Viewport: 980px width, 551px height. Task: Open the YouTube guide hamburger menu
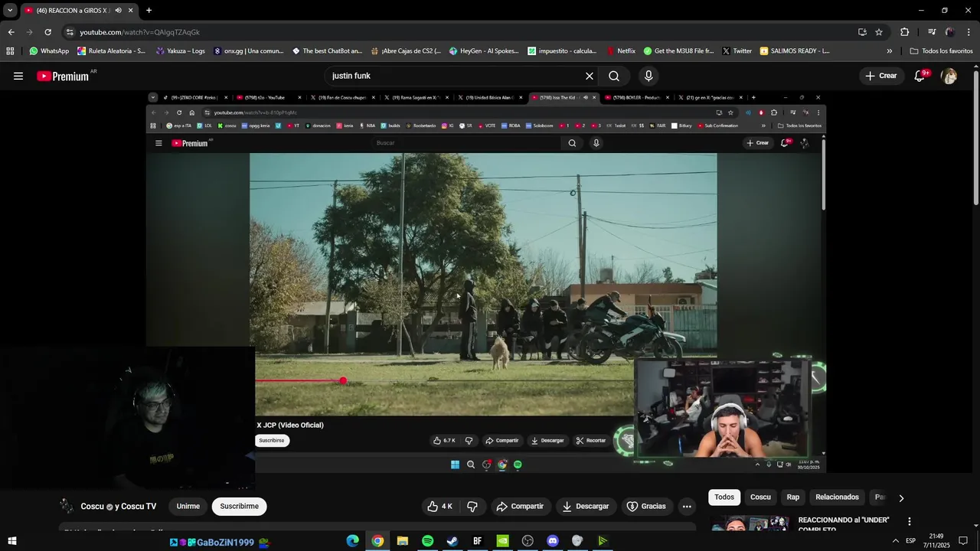(x=18, y=76)
